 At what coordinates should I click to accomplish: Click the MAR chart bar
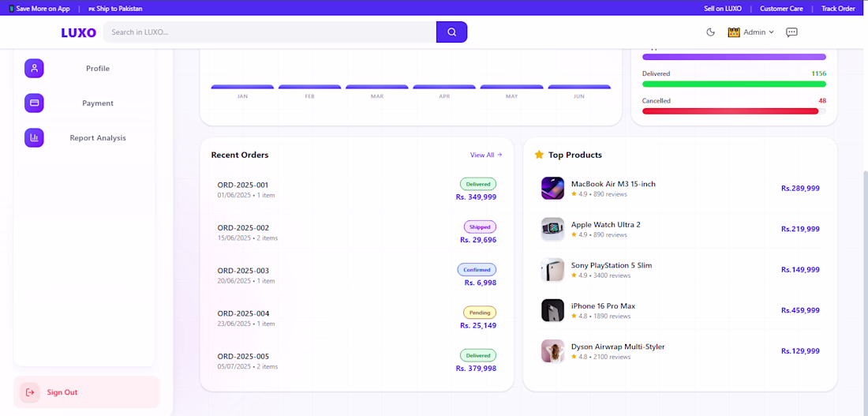tap(377, 86)
